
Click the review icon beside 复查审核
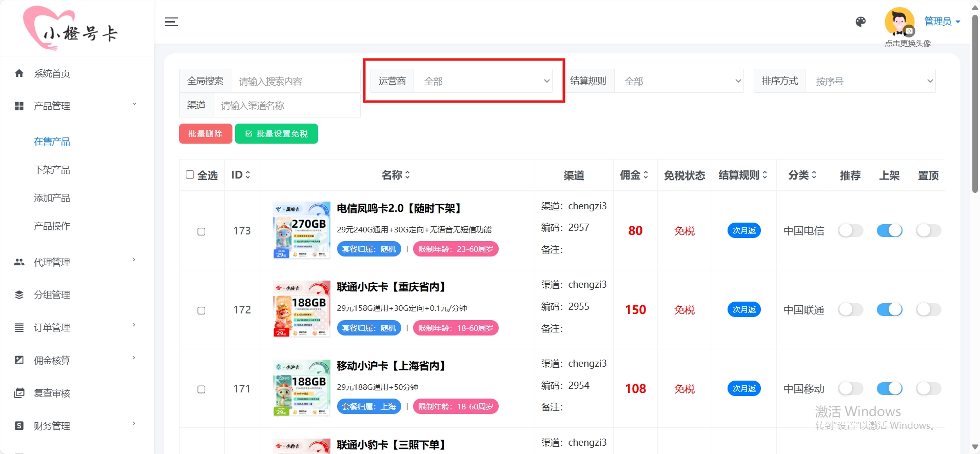click(x=19, y=393)
